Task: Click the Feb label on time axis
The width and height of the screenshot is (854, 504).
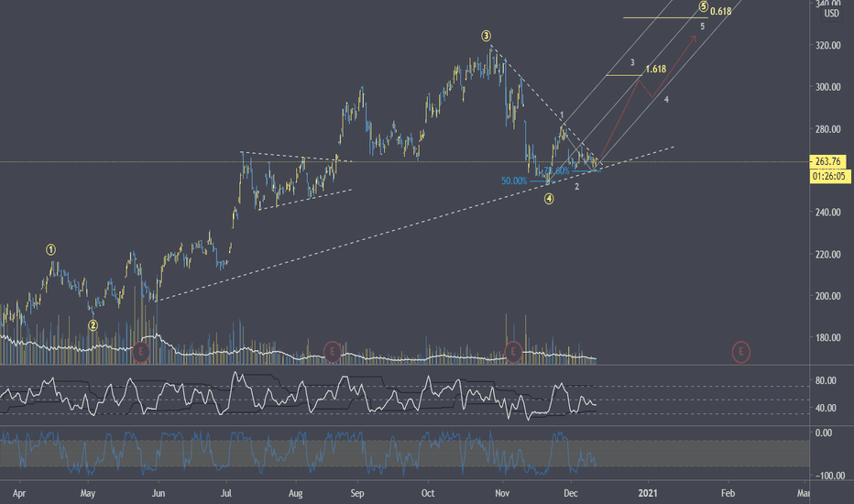Action: 728,493
